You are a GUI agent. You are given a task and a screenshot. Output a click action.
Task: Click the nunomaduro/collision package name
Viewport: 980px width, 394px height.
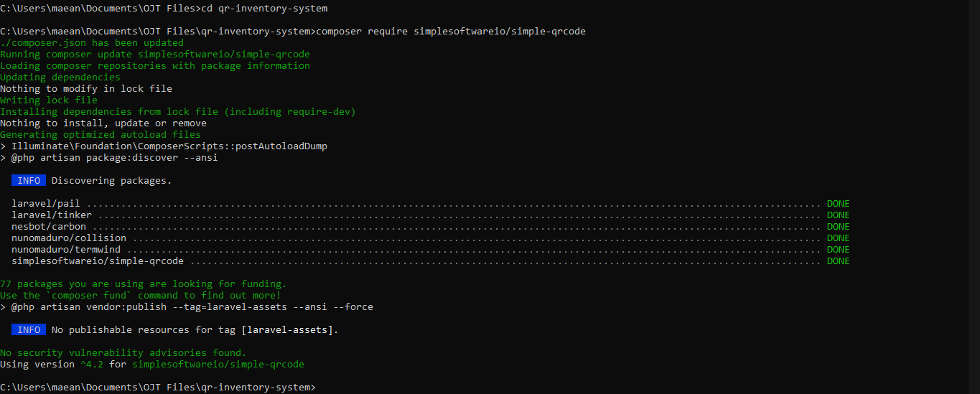pyautogui.click(x=69, y=238)
